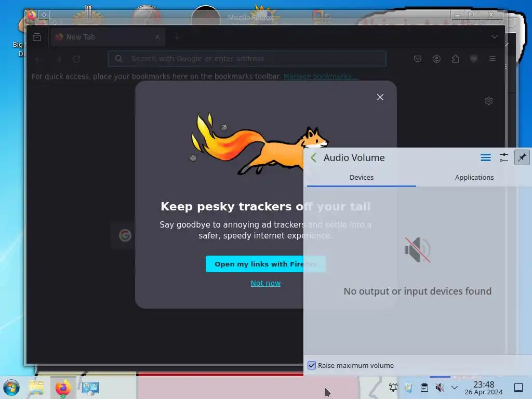Click the Not now link
Screen dimensions: 532x399
[x=265, y=283]
